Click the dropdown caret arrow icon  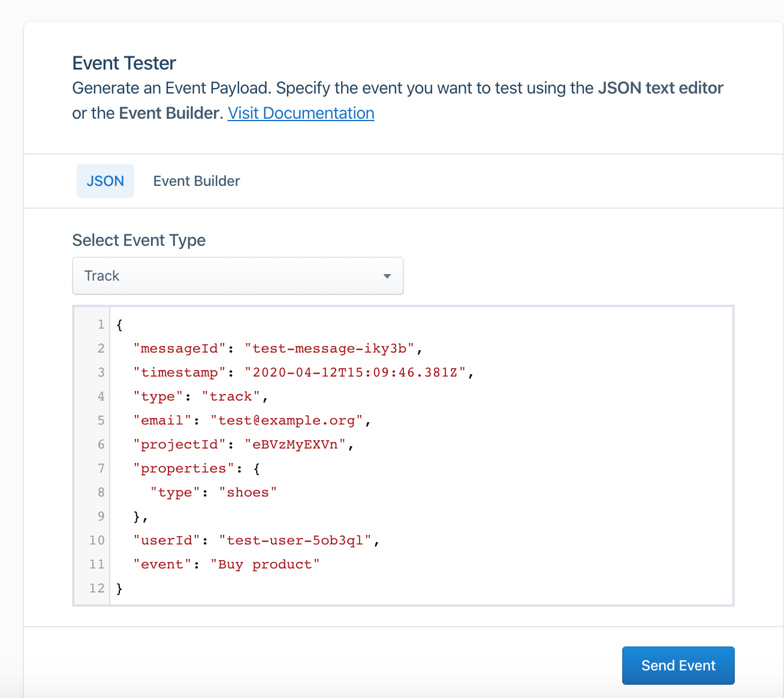[387, 276]
